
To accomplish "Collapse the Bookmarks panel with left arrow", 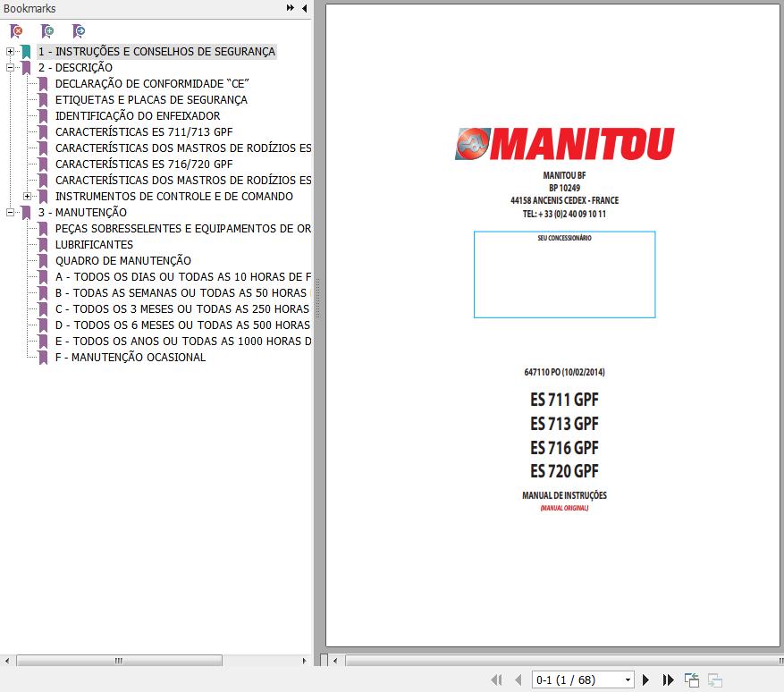I will 305,8.
